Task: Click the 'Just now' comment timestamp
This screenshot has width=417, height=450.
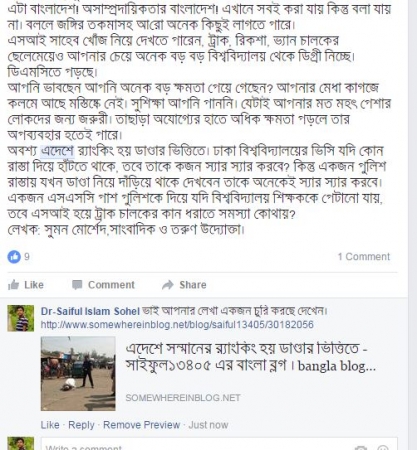Action: click(208, 425)
